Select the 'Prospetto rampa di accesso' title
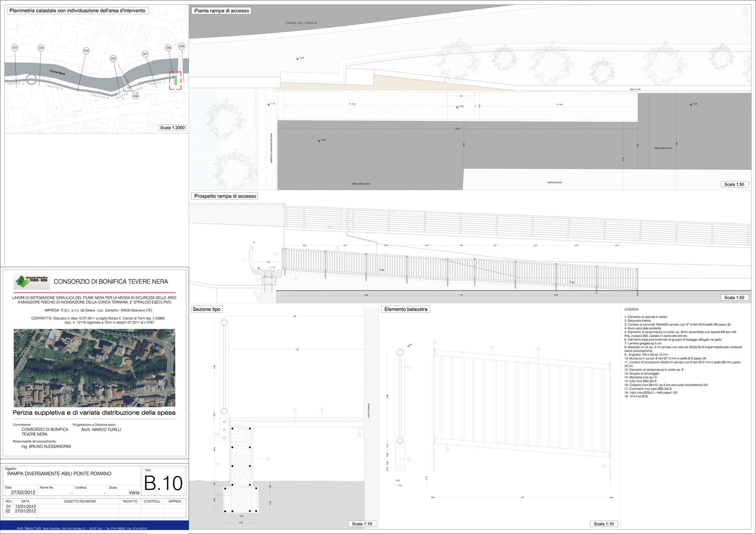The height and width of the screenshot is (534, 756). point(225,197)
